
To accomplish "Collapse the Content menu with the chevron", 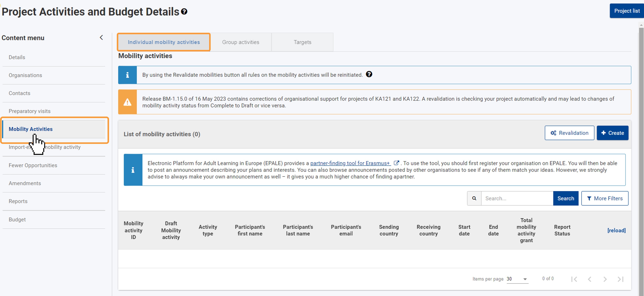I will [x=101, y=38].
